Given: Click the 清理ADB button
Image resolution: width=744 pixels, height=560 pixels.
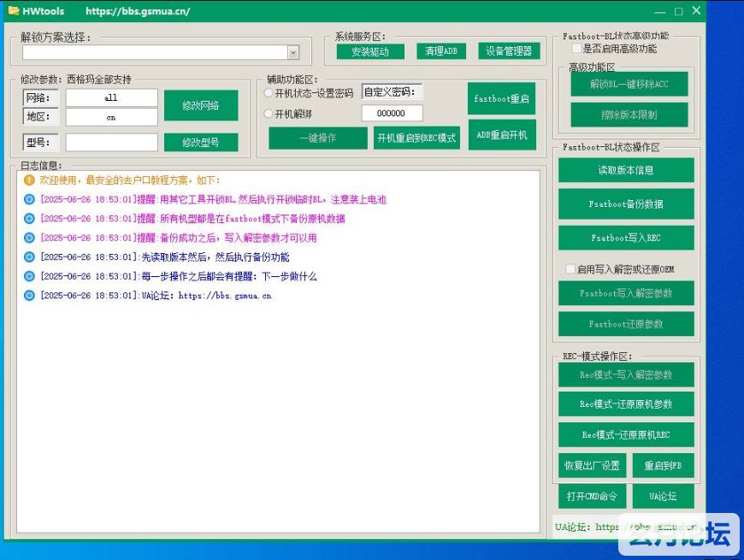Looking at the screenshot, I should click(440, 51).
